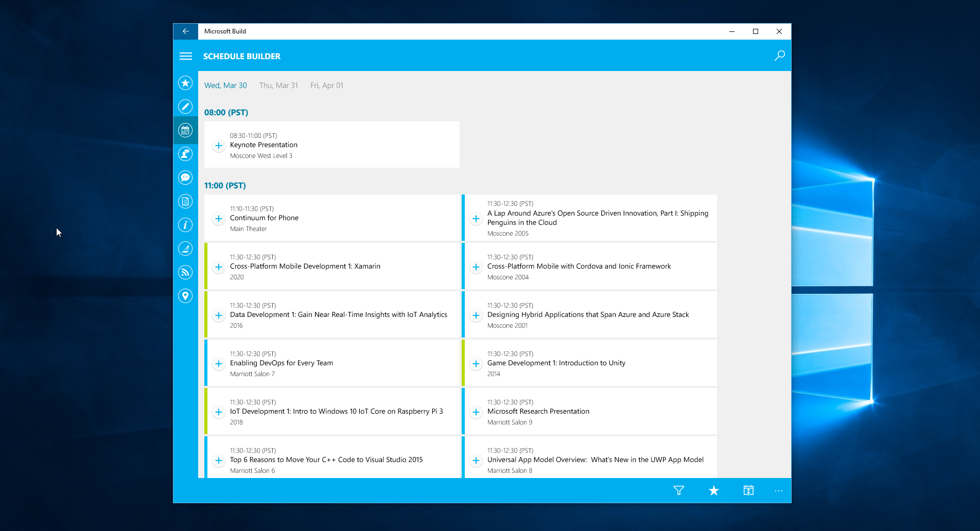Viewport: 980px width, 531px height.
Task: Open the pencil notes sidebar icon
Action: click(185, 107)
